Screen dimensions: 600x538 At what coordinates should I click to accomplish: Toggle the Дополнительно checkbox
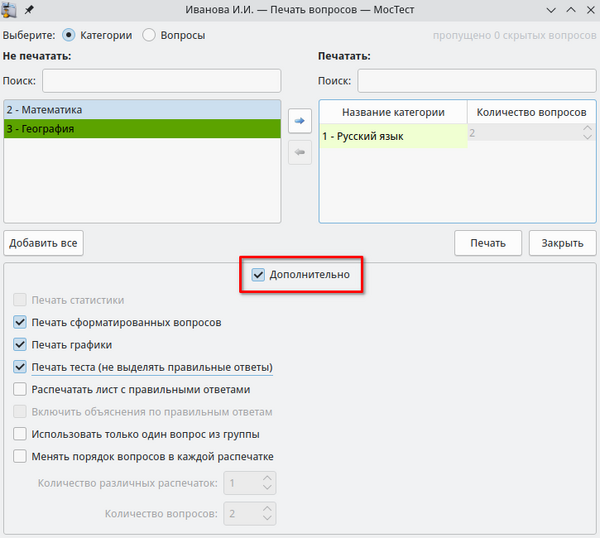[x=259, y=274]
